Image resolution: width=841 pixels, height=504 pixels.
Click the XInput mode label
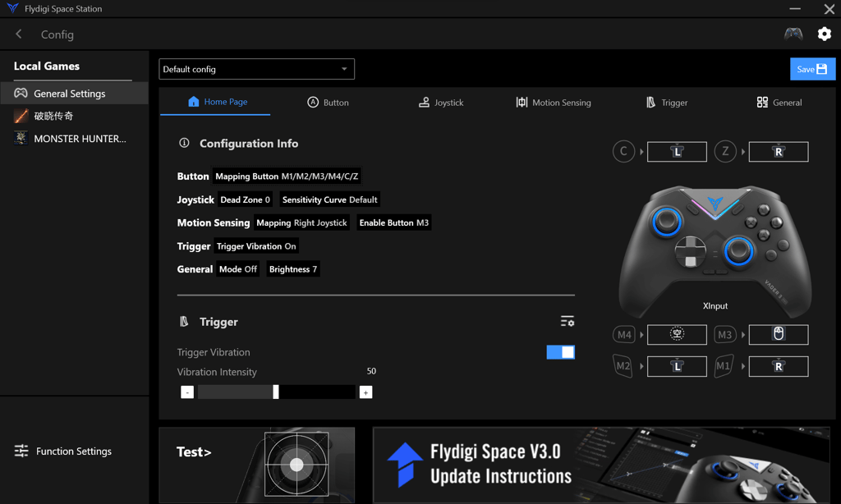click(715, 305)
